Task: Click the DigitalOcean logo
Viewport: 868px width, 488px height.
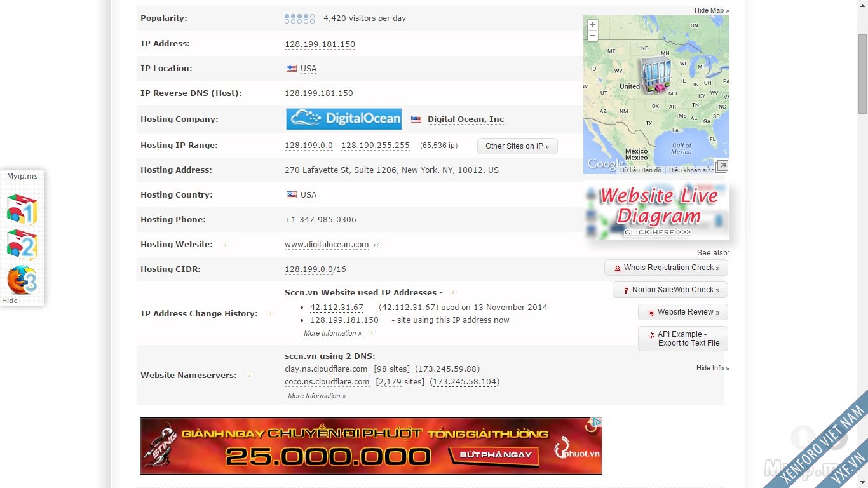Action: pos(344,119)
